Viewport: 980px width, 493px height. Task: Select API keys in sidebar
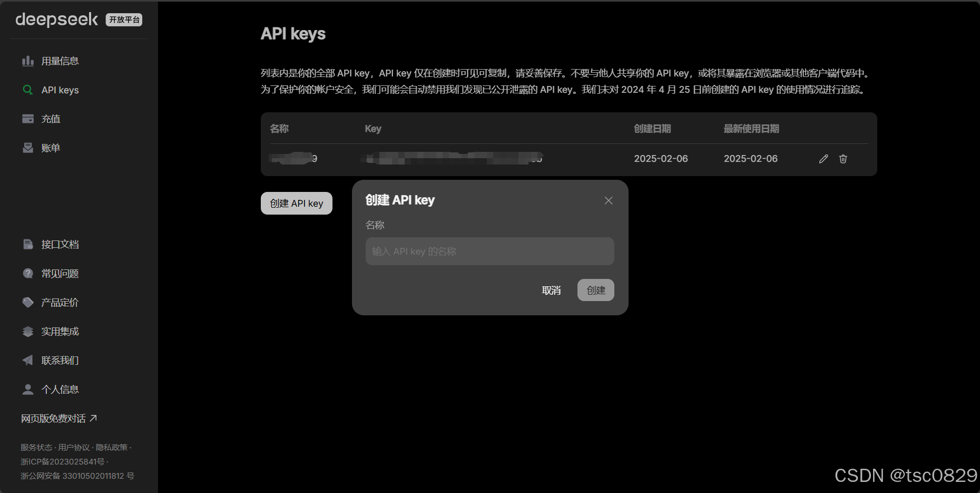coord(60,90)
